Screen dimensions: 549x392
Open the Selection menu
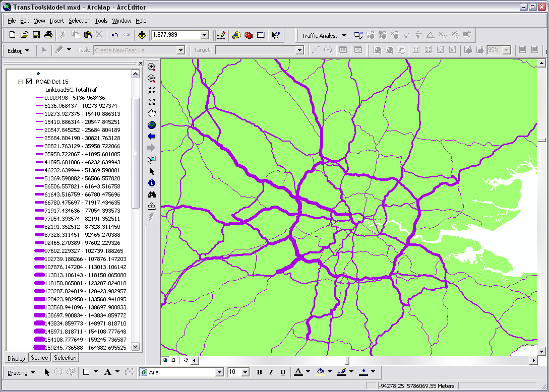80,21
